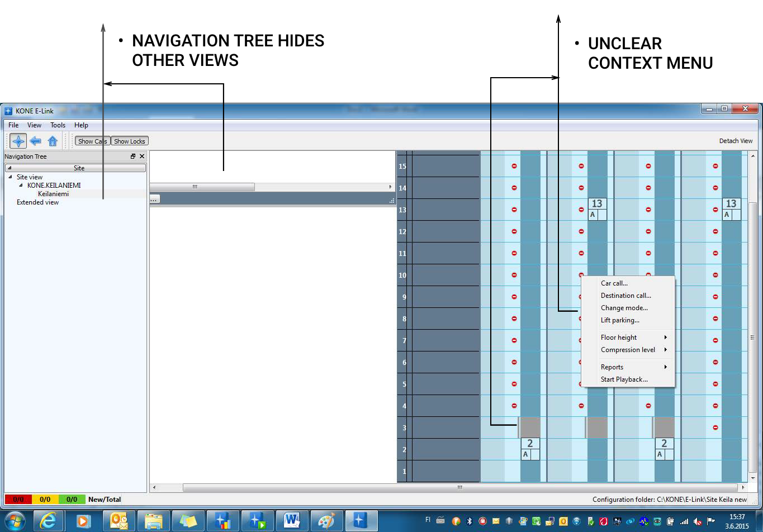Image resolution: width=763 pixels, height=532 pixels.
Task: Toggle the Show Locks button
Action: (130, 141)
